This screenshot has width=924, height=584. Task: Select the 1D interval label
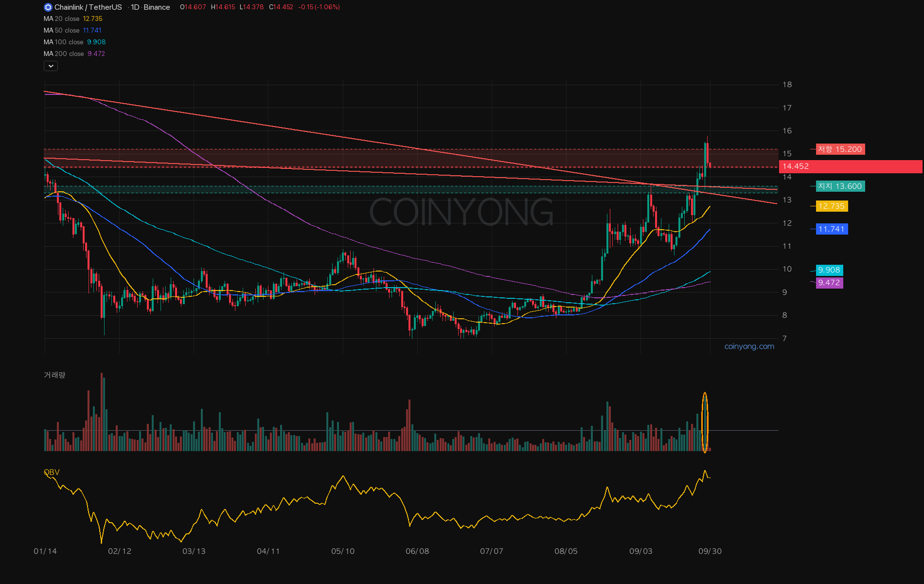[x=135, y=7]
